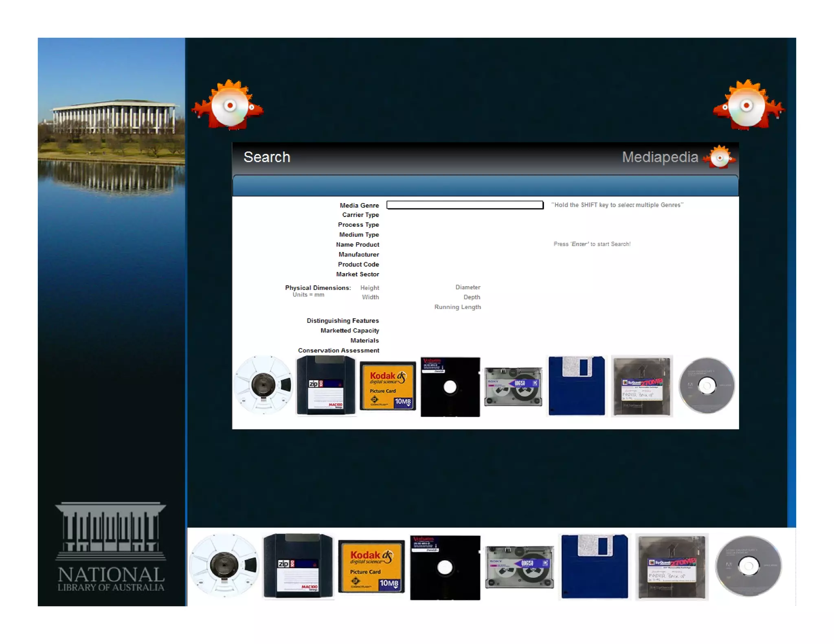Click the Mediapedia title text
The image size is (834, 644).
[660, 157]
